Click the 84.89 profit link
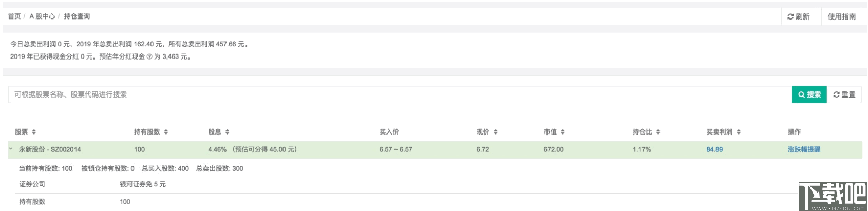 [x=714, y=149]
